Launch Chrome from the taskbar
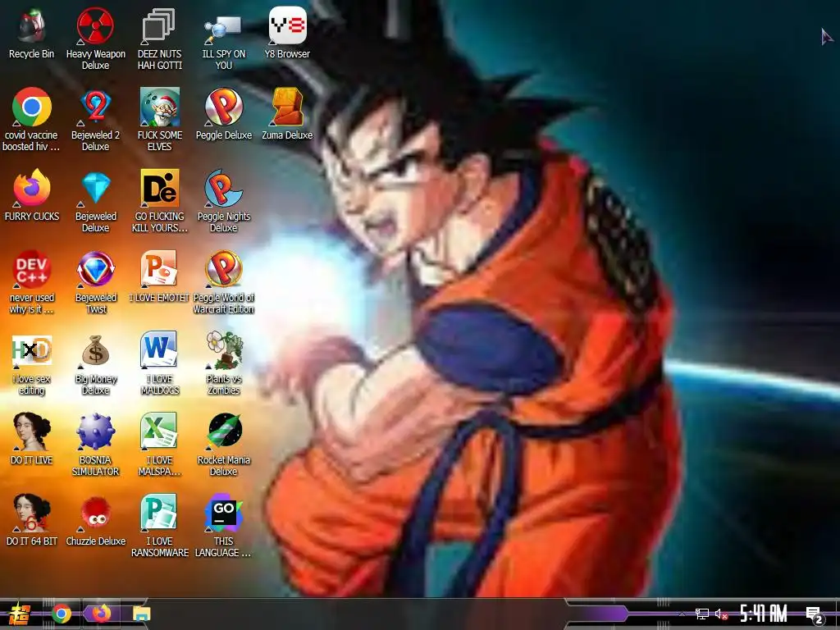 click(x=62, y=614)
